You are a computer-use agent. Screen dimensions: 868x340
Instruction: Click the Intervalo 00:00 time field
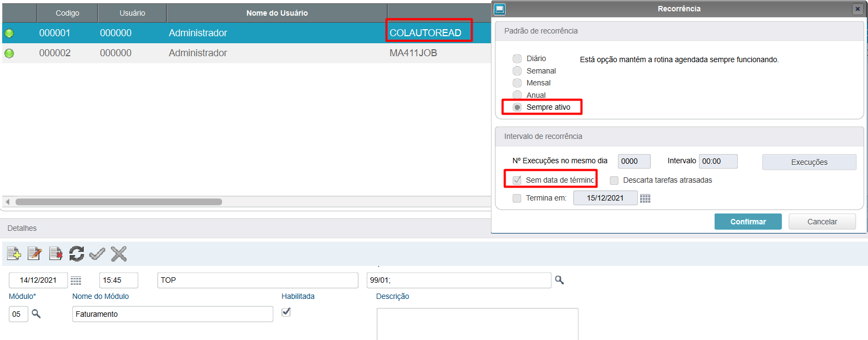tap(718, 161)
